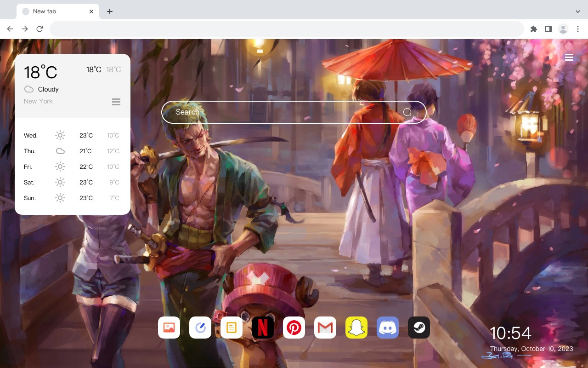Open the page hamburger menu on the right
The width and height of the screenshot is (588, 368).
coord(569,57)
